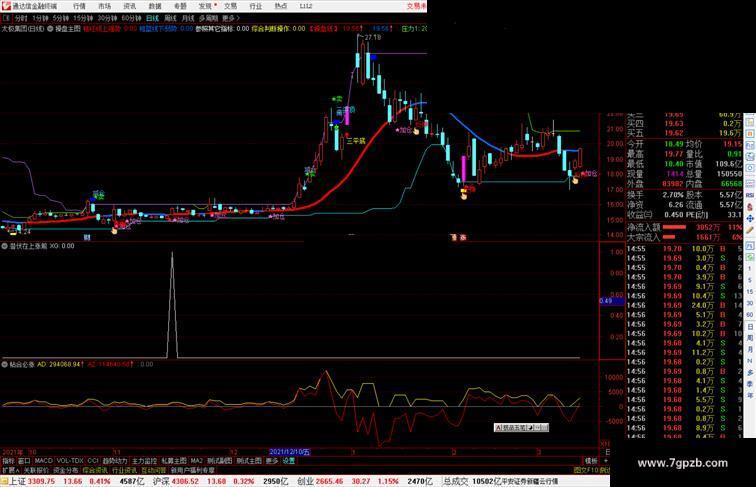
Task: Click the 2021/12/10 date marker on time axis
Action: (290, 452)
